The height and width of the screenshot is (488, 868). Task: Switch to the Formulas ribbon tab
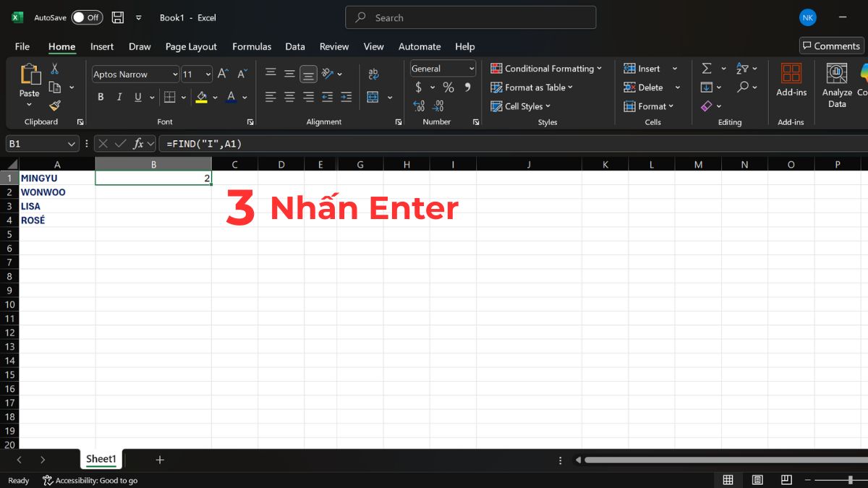252,46
